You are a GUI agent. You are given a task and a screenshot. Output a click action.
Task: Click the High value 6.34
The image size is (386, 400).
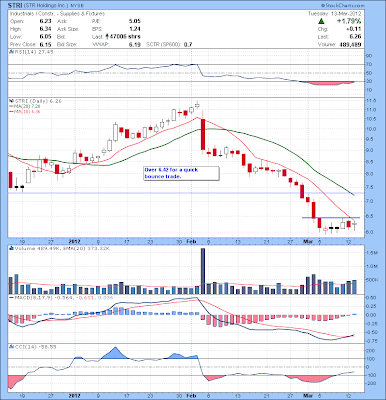click(x=45, y=29)
